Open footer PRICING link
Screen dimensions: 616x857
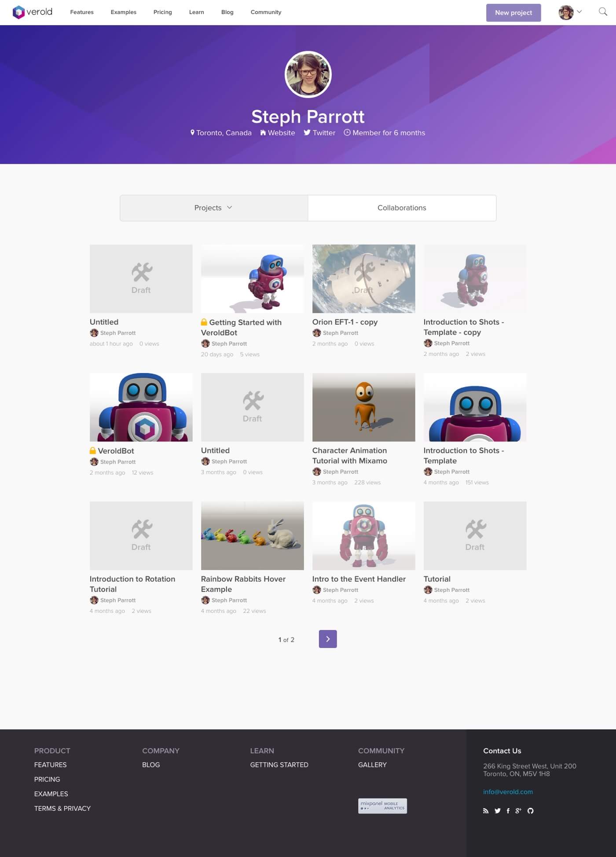point(47,780)
